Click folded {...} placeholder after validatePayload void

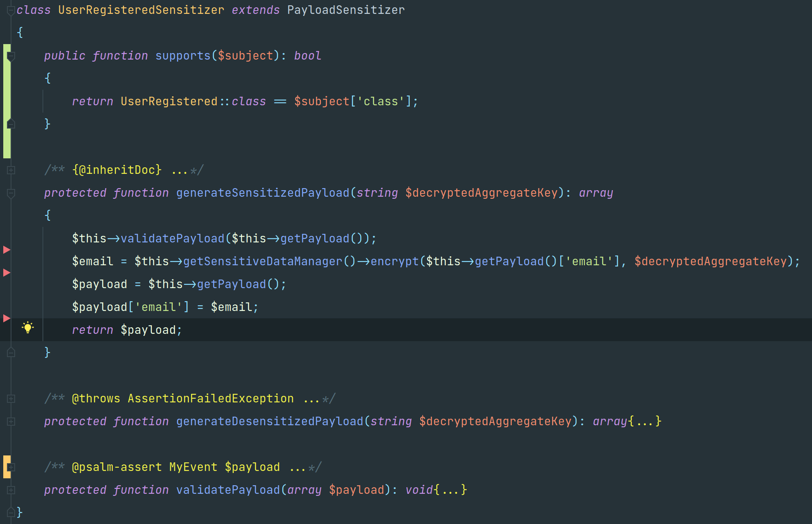click(450, 490)
